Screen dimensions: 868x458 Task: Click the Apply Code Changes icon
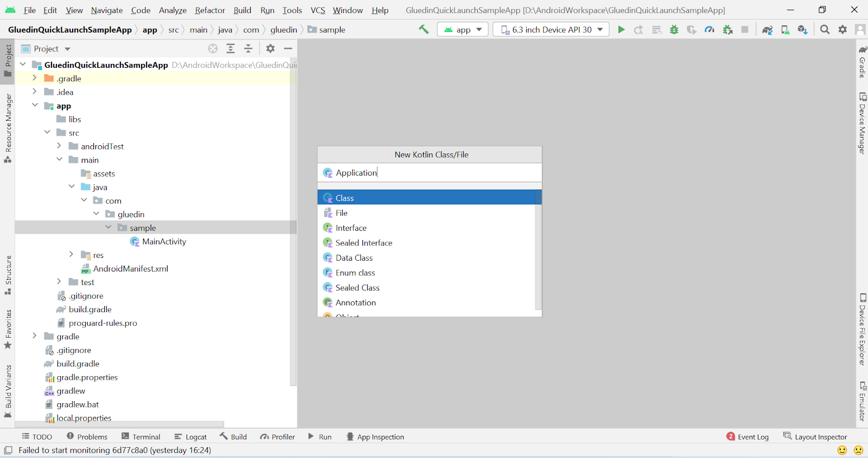[x=656, y=29]
